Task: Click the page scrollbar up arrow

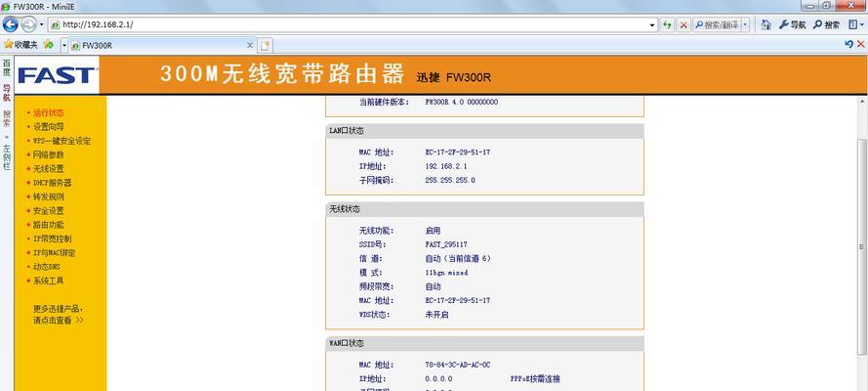Action: pyautogui.click(x=862, y=102)
